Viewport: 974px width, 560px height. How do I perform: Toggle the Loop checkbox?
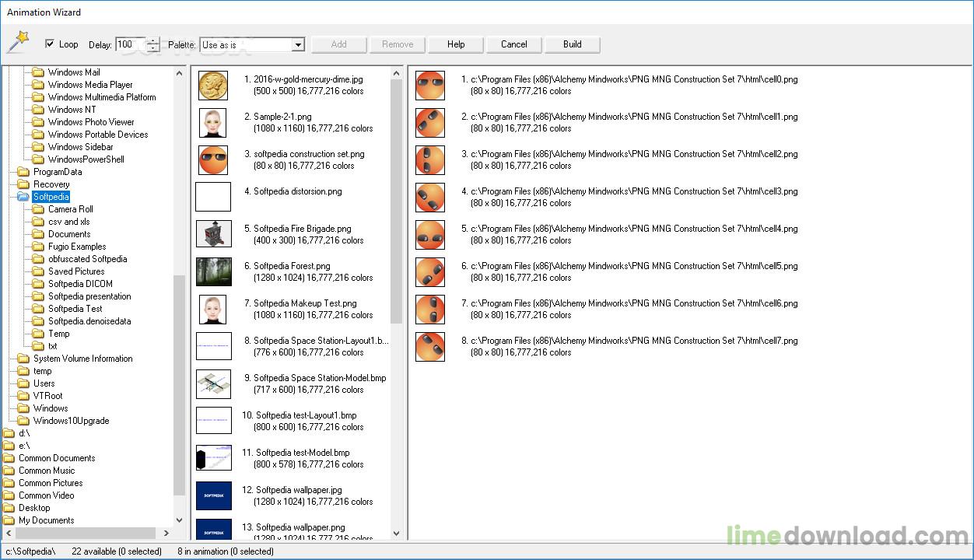[51, 44]
